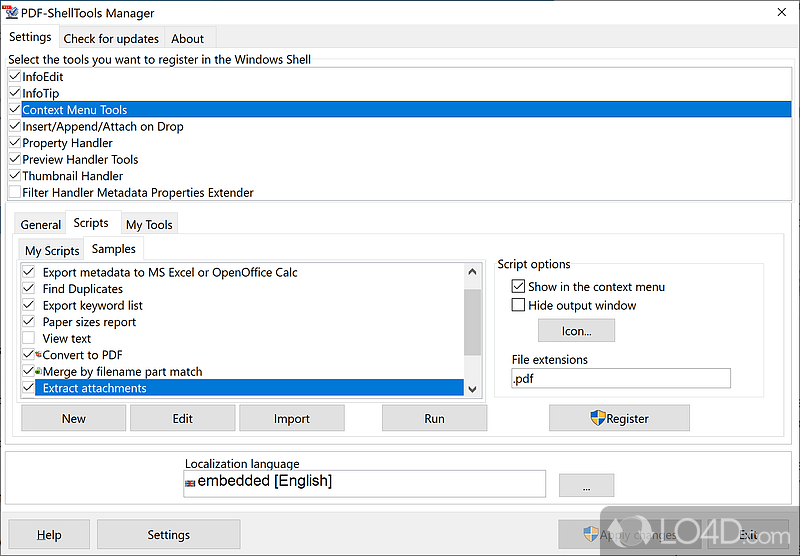
Task: Uncheck Export keyword list script checkbox
Action: pyautogui.click(x=29, y=305)
